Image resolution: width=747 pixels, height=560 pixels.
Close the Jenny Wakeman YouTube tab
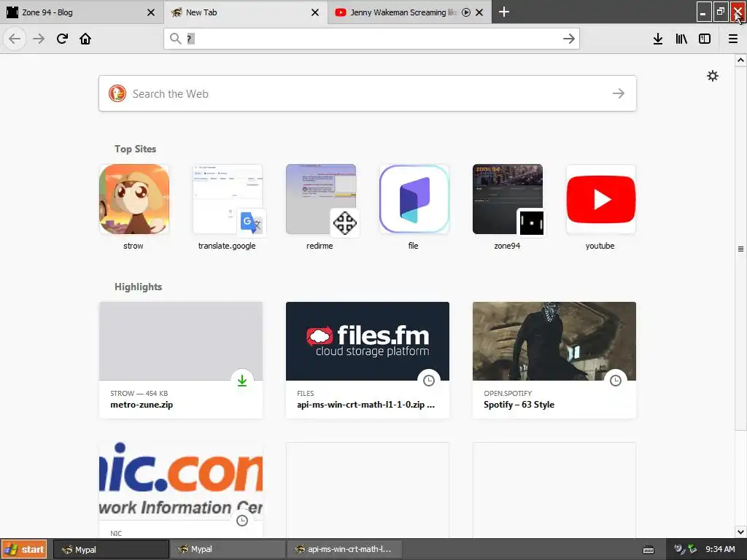click(479, 12)
